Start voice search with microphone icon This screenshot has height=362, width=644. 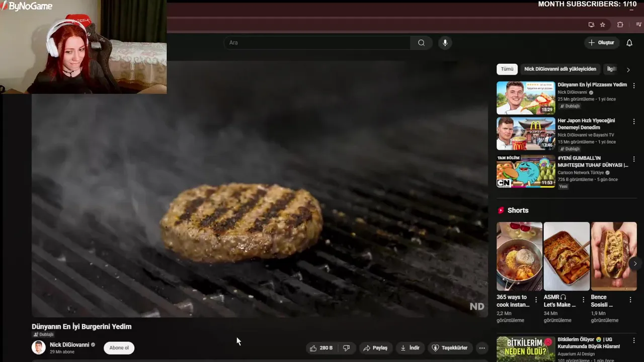(445, 43)
